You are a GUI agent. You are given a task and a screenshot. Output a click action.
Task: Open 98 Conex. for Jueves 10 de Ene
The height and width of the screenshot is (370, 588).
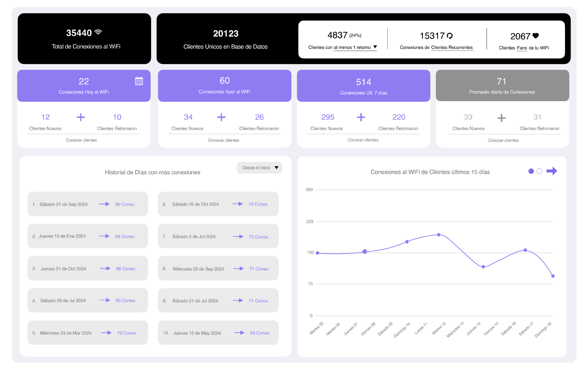[x=125, y=237]
